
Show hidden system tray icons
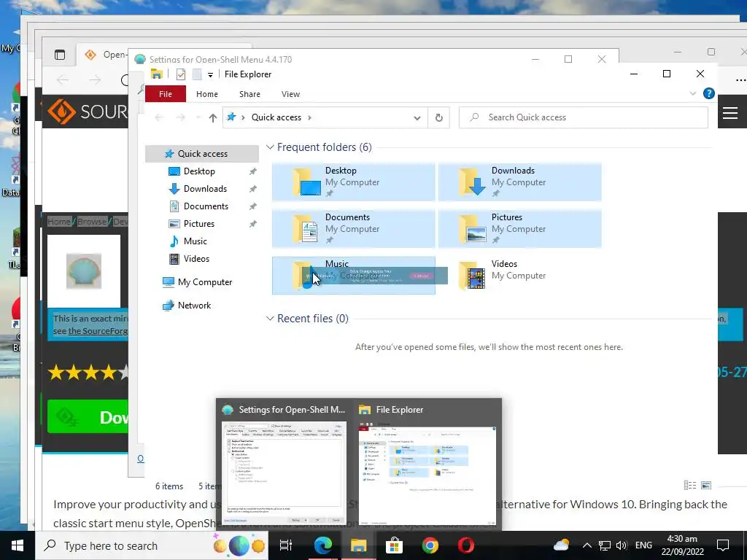pos(587,545)
